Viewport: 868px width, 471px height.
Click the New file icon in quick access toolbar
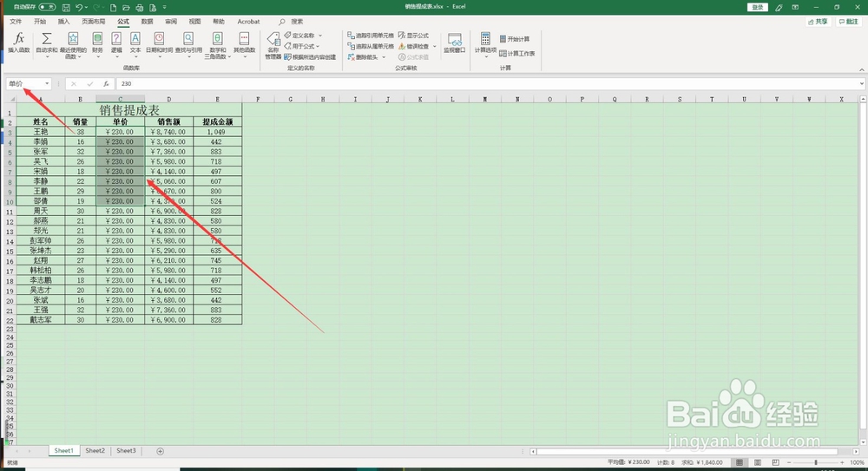coord(114,7)
